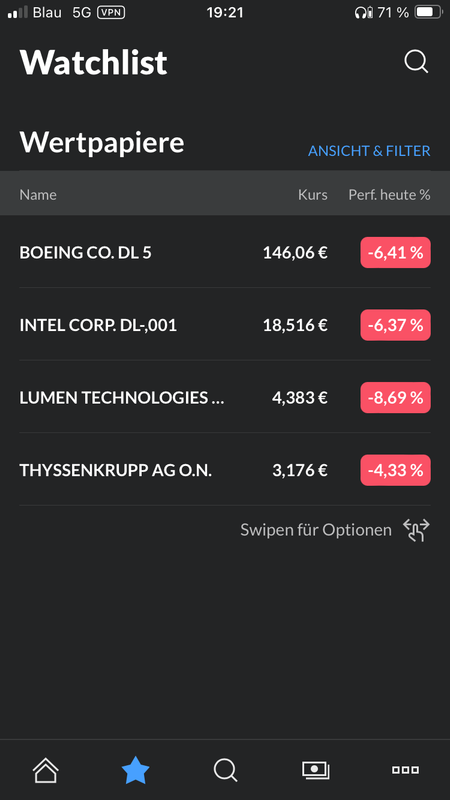
Task: Open THYSSENKRUPP AG O.N. details
Action: [225, 469]
